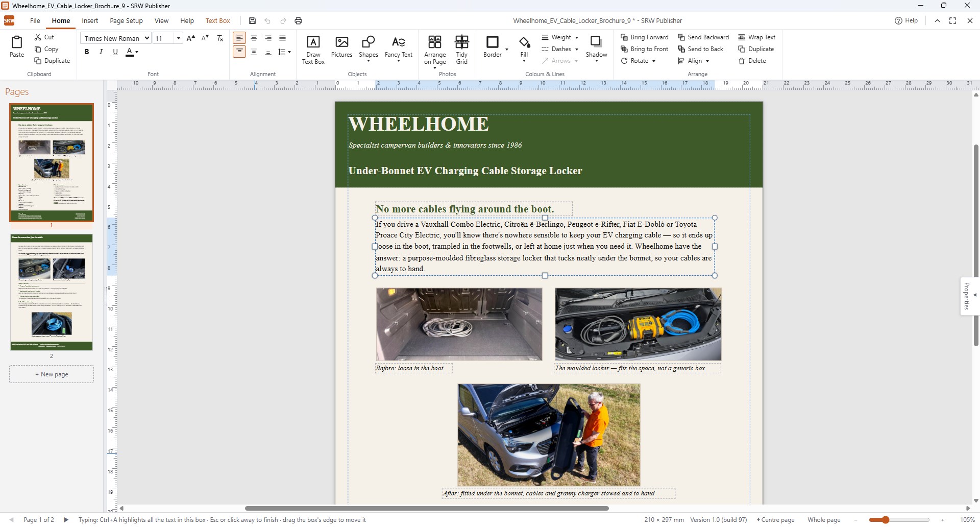Insert a picture with Pictures icon
This screenshot has width=980, height=527.
click(x=341, y=47)
